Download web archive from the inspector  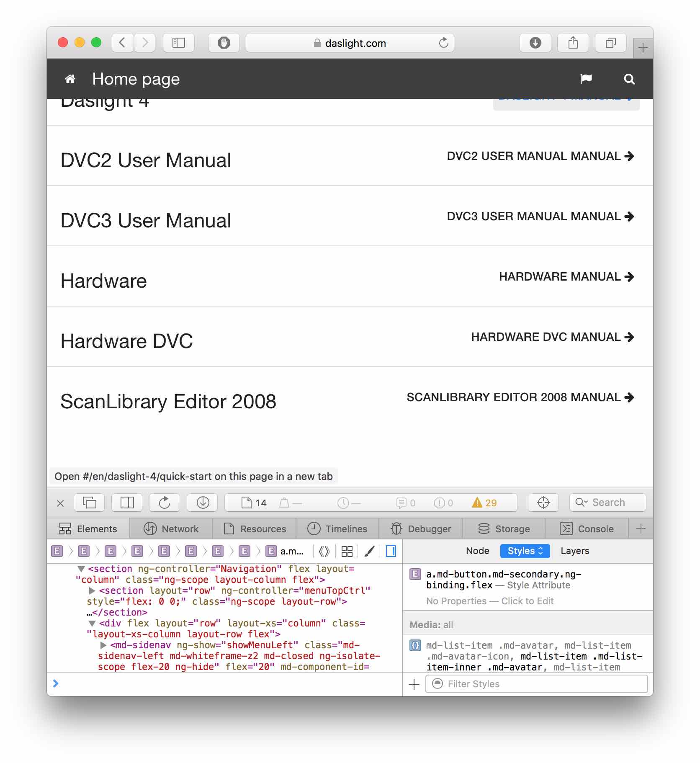203,503
